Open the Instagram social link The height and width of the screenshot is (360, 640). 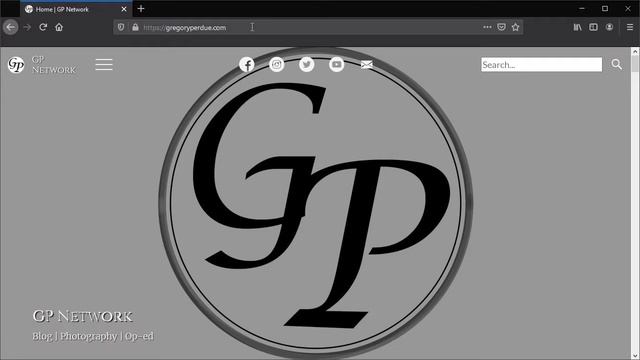(x=277, y=64)
